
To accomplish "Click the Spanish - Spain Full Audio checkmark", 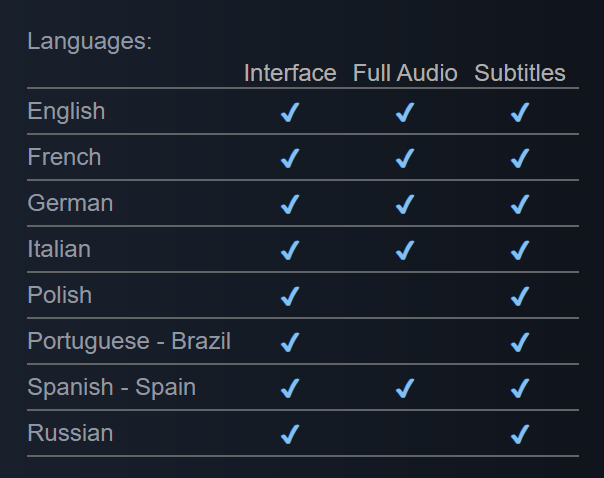I will [x=405, y=389].
